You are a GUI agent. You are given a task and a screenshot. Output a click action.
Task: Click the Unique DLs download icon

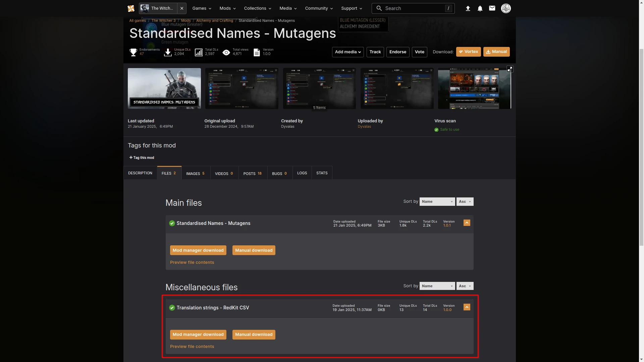[x=168, y=52]
